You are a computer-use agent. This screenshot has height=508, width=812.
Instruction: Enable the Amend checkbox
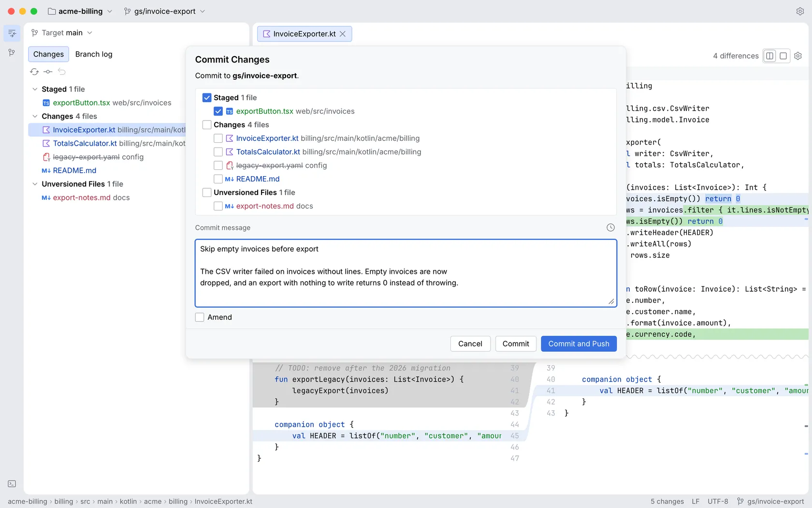coord(200,317)
